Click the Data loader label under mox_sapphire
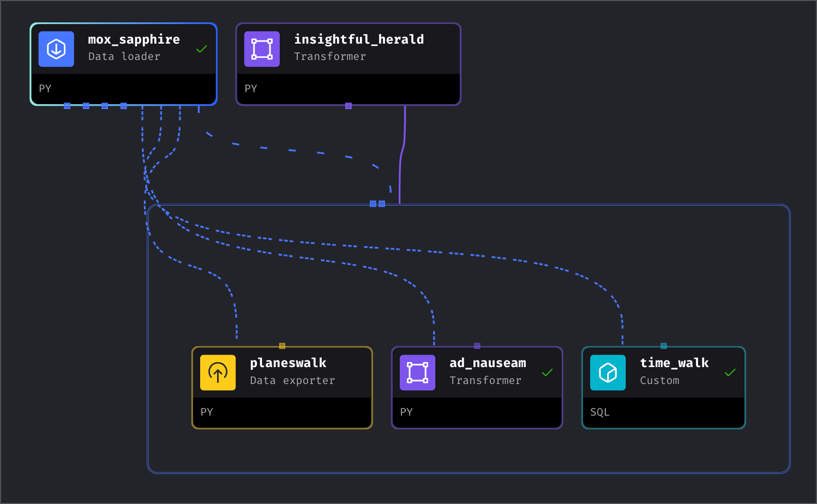 (124, 57)
